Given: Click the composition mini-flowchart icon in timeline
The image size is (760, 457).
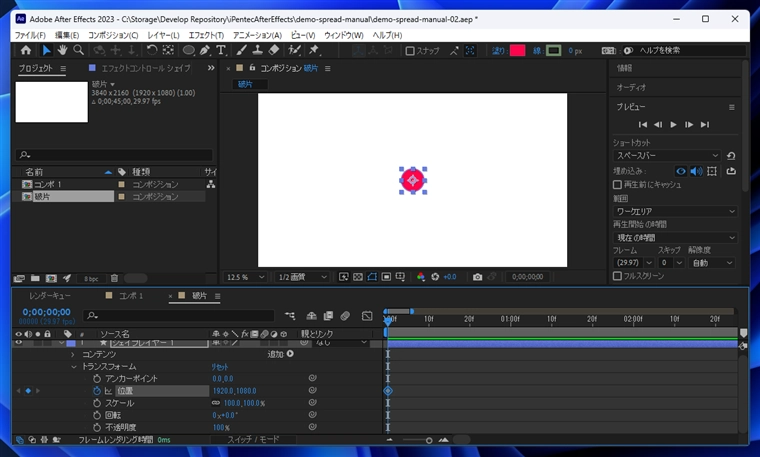Looking at the screenshot, I should point(290,316).
